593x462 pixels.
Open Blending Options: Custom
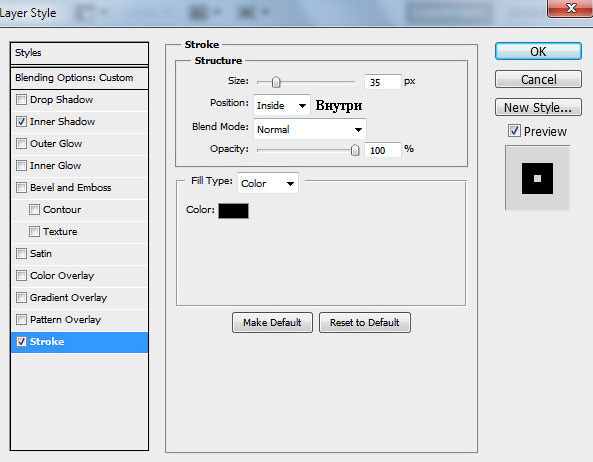(79, 78)
